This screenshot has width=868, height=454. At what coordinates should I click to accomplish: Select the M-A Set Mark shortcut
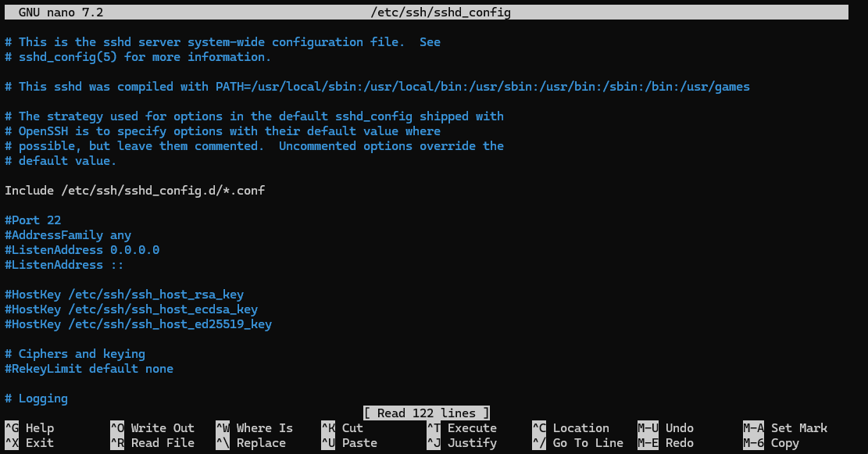pyautogui.click(x=785, y=428)
